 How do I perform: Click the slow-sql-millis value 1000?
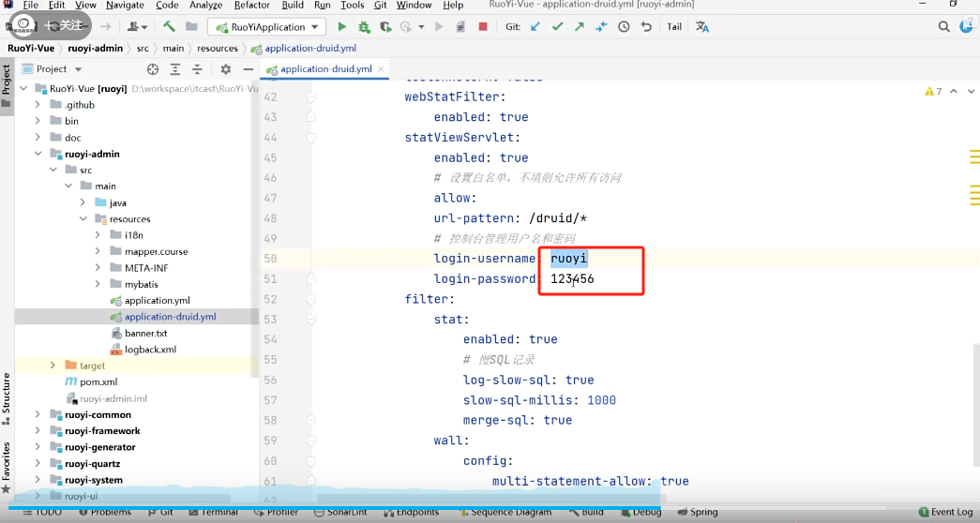click(601, 400)
